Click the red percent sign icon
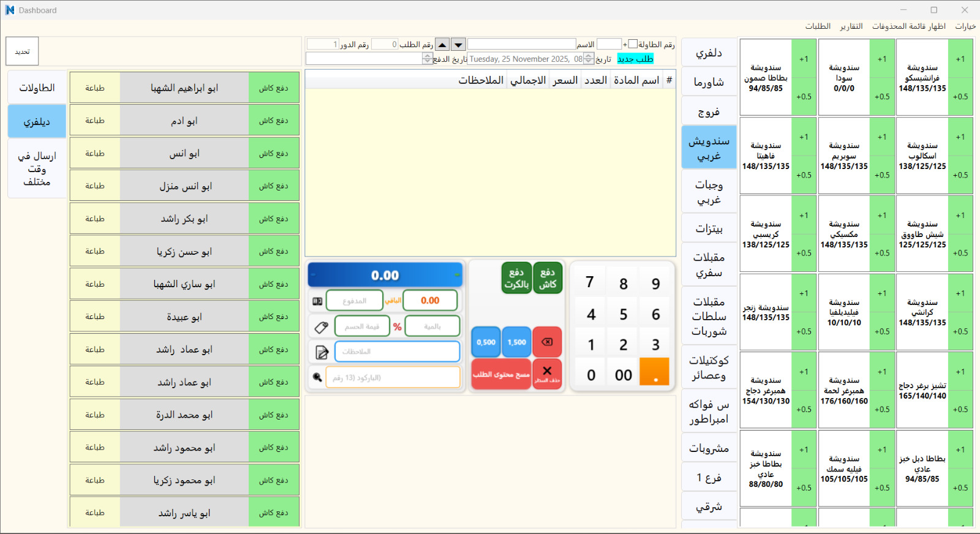This screenshot has width=980, height=534. pyautogui.click(x=398, y=327)
